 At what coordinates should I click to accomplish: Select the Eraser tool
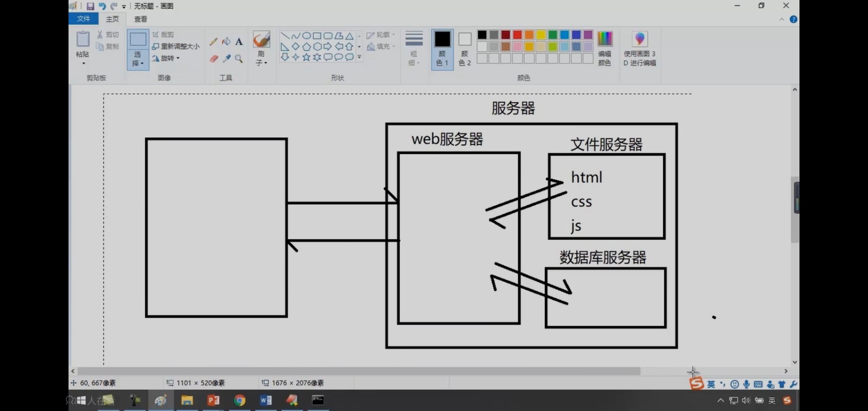(x=214, y=59)
